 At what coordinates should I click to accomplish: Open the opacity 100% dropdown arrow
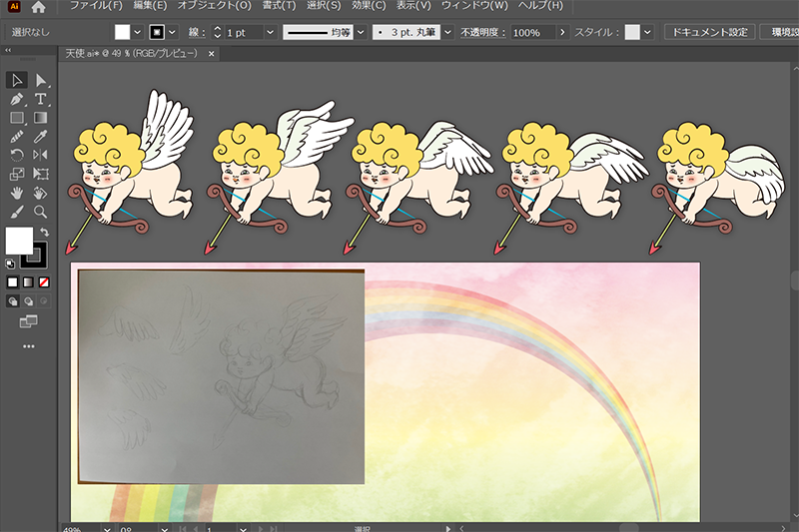[565, 33]
